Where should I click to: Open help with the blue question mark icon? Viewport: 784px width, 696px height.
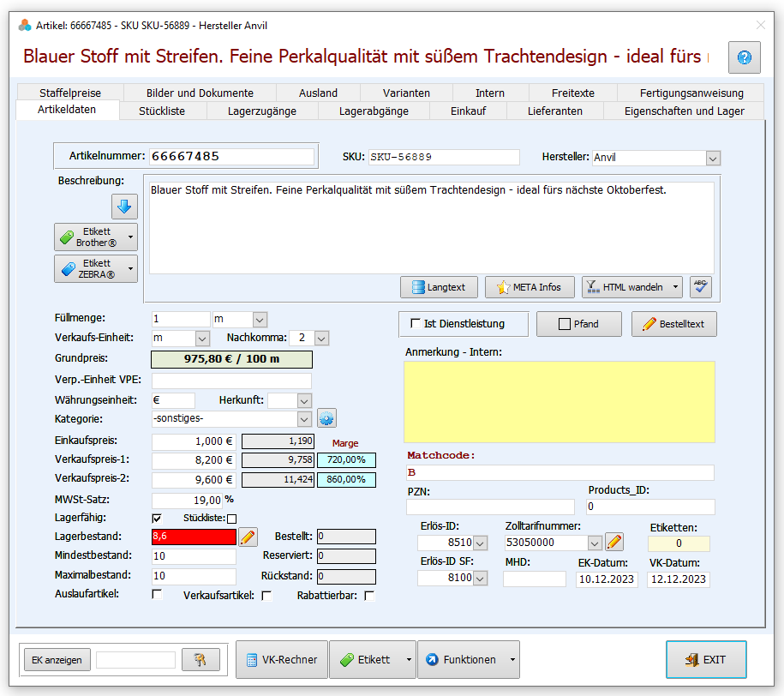[x=744, y=57]
